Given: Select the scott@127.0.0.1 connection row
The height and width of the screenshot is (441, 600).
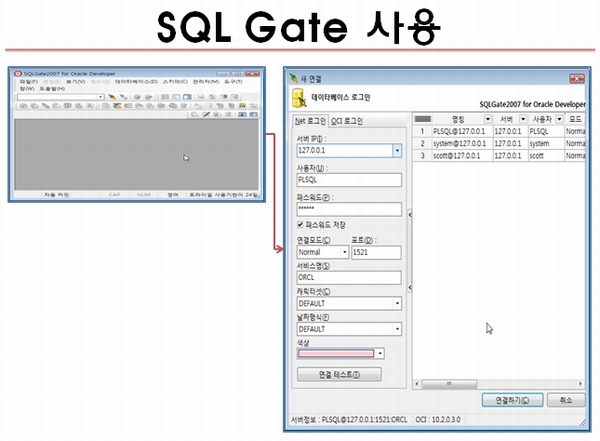Looking at the screenshot, I should click(x=499, y=156).
